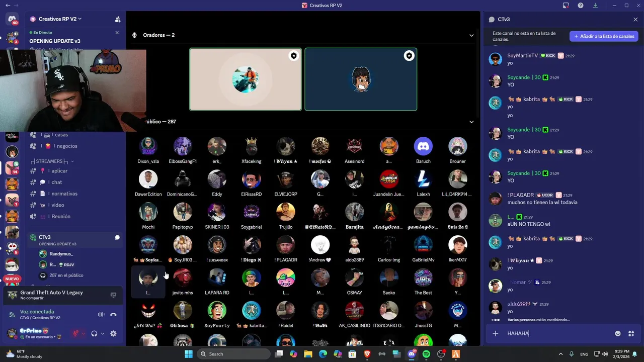The height and width of the screenshot is (362, 644).
Task: Click the download update arrow icon in title bar
Action: click(595, 5)
